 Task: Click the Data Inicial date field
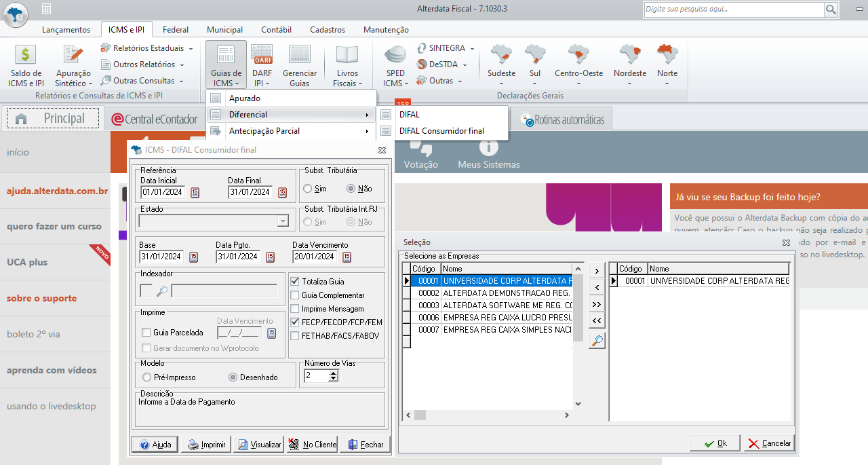pyautogui.click(x=163, y=192)
